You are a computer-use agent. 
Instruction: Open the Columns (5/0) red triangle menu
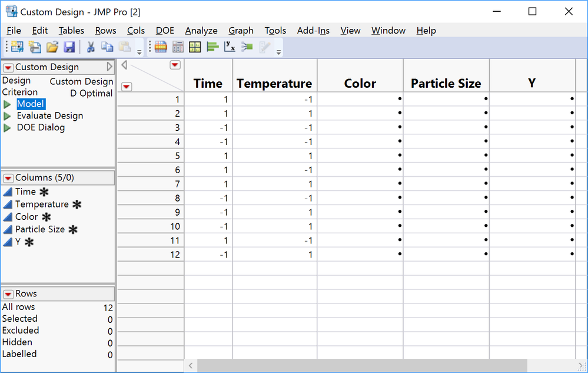(x=8, y=178)
